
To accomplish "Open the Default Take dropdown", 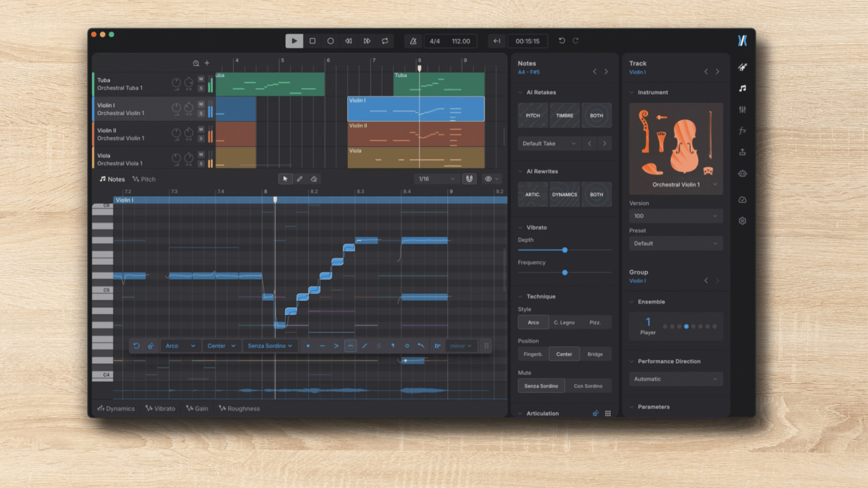I will tap(549, 143).
